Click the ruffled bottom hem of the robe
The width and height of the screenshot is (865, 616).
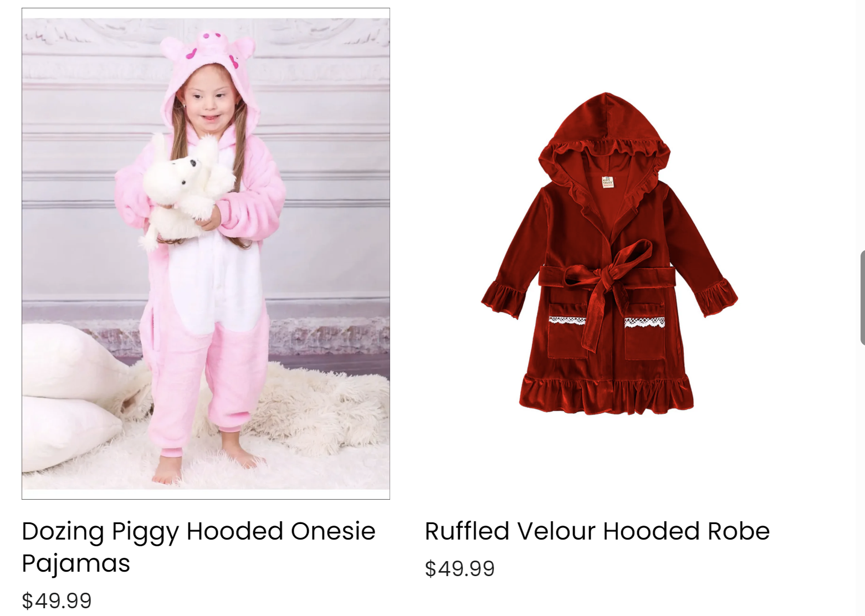606,394
